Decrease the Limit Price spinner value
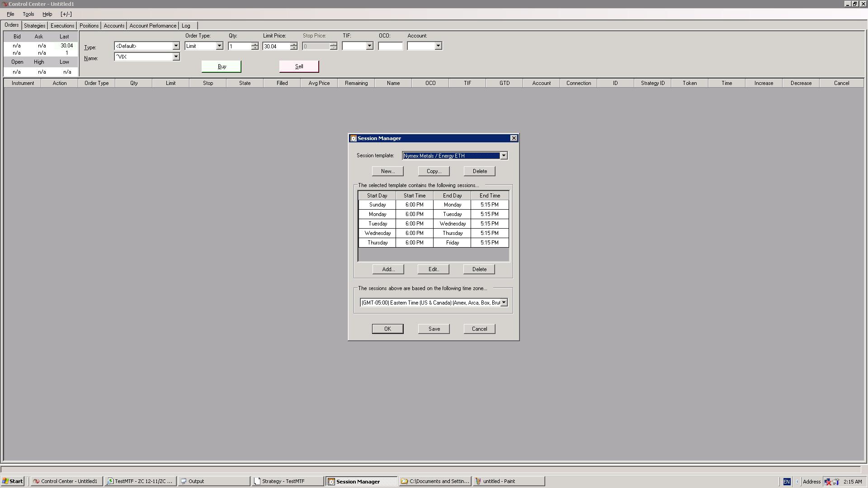 tap(294, 48)
